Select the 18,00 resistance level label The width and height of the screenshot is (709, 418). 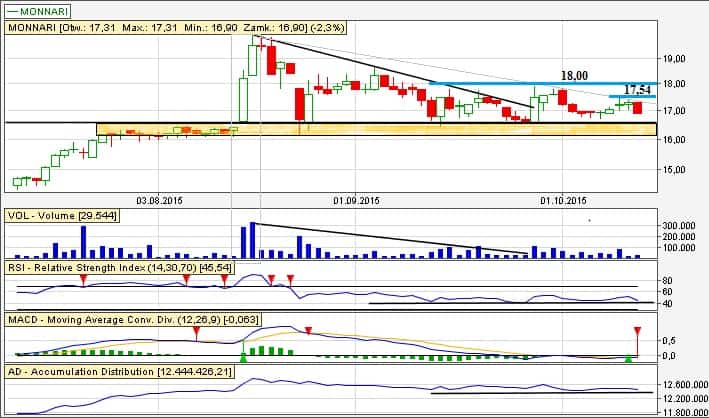[x=573, y=75]
